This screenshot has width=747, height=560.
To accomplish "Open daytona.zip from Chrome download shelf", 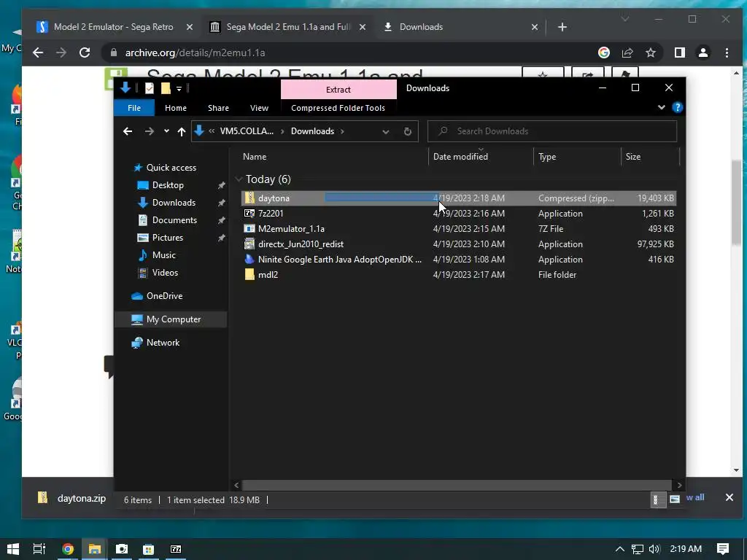I will [x=71, y=499].
